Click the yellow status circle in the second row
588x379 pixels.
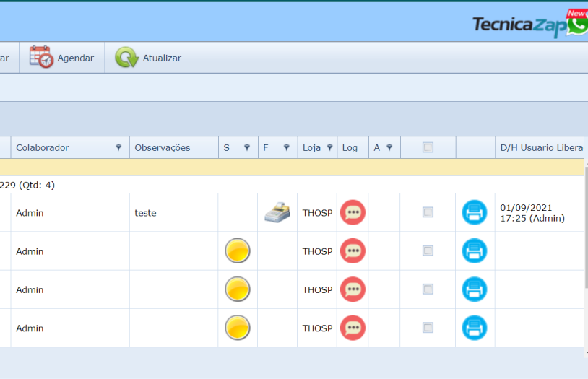[x=238, y=251]
